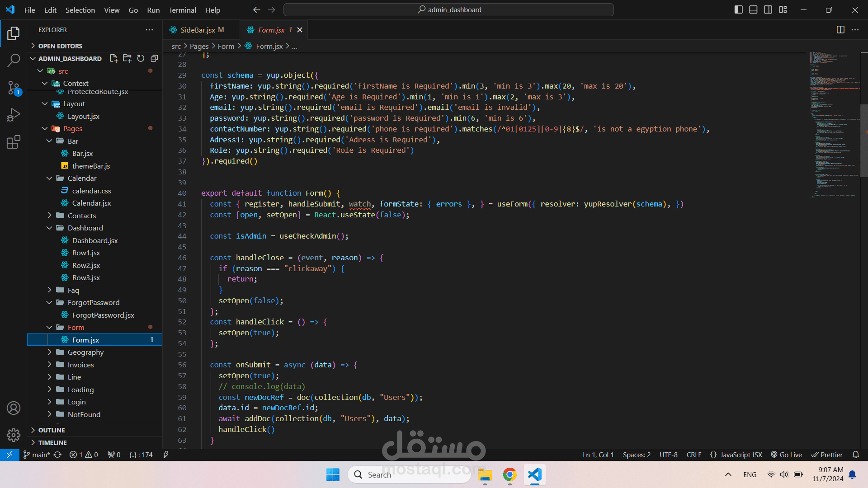
Task: Switch to the SideBar.jsx tab
Action: point(198,30)
